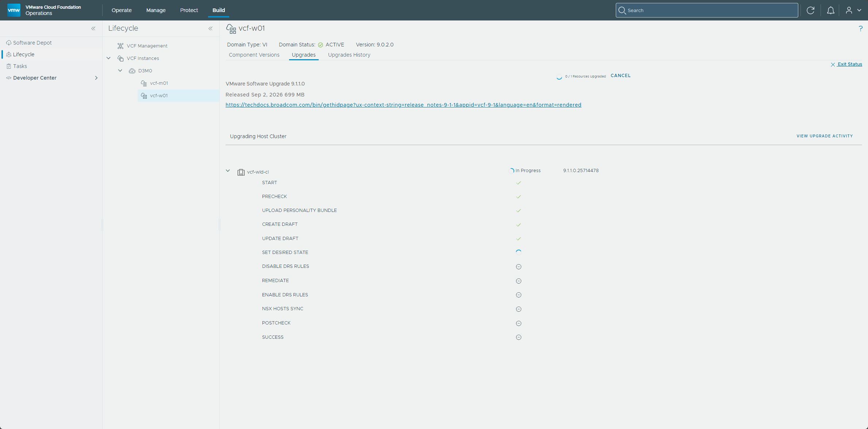The image size is (868, 429).
Task: Collapse the left navigation with double chevron
Action: [93, 29]
